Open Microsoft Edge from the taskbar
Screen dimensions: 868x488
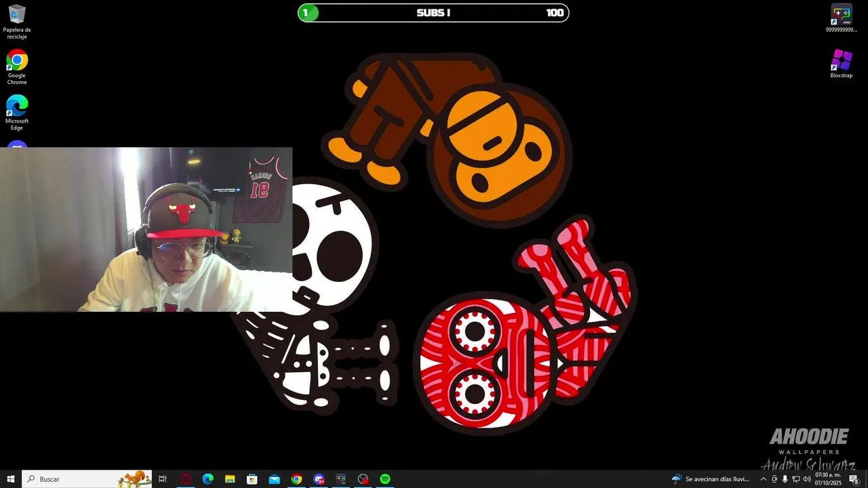click(208, 479)
